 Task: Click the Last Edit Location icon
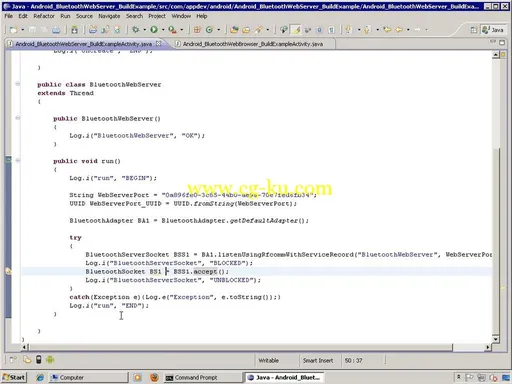[387, 30]
